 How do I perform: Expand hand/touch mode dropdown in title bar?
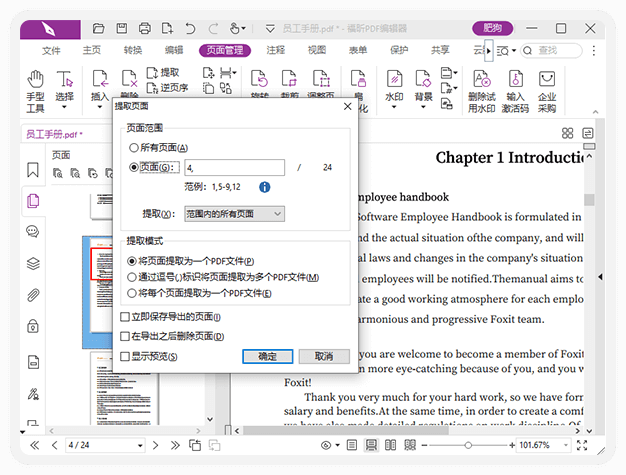click(244, 28)
